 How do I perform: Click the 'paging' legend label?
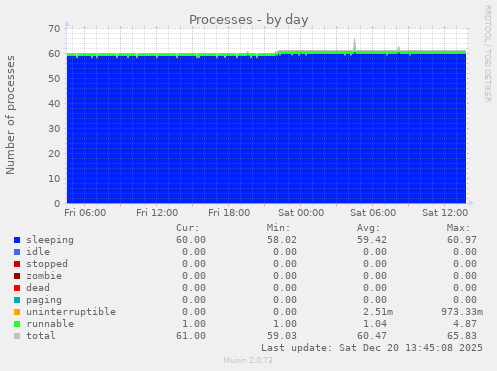click(x=44, y=300)
